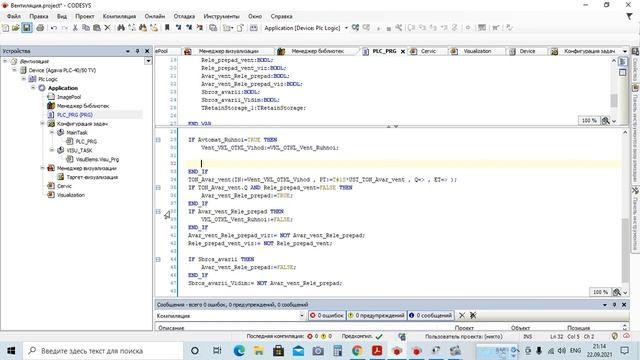The height and width of the screenshot is (360, 640).
Task: Toggle bookmark with the bookmark icon
Action: pyautogui.click(x=167, y=28)
